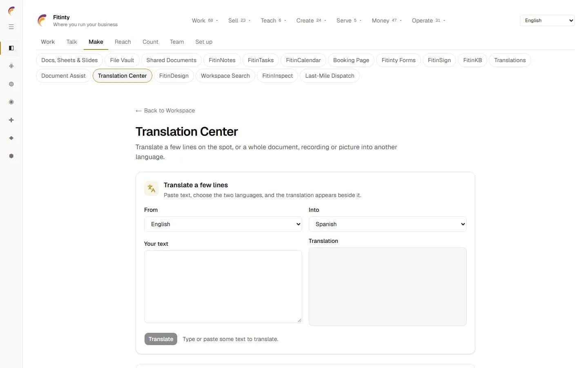Open FitinKB
Viewport: 588px width, 368px height.
(472, 60)
